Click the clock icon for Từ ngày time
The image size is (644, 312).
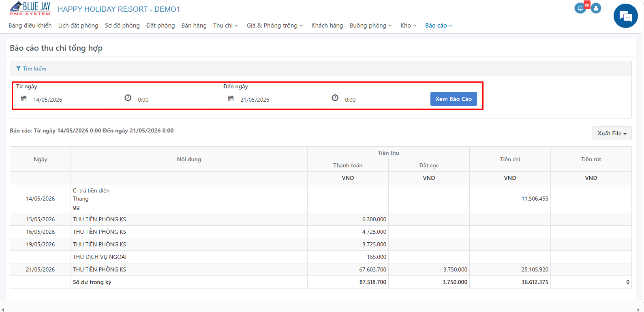point(128,98)
